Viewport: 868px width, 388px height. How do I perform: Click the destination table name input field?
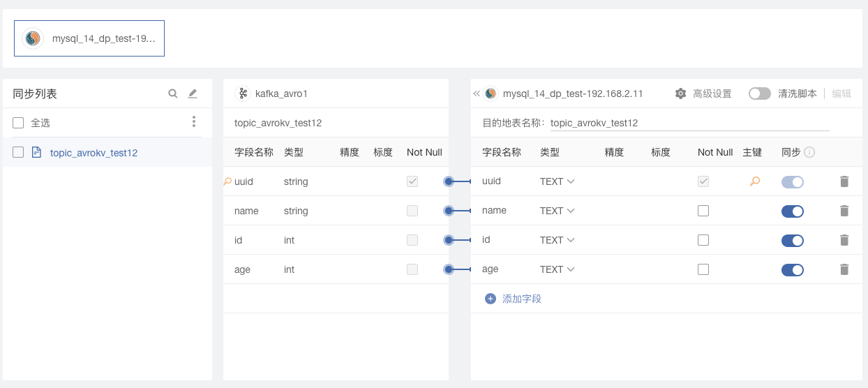(689, 123)
